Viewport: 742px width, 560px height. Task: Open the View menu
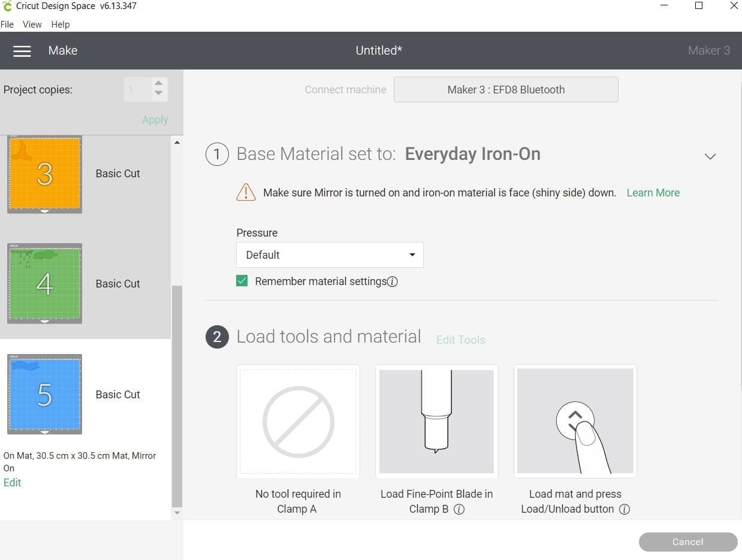click(32, 25)
